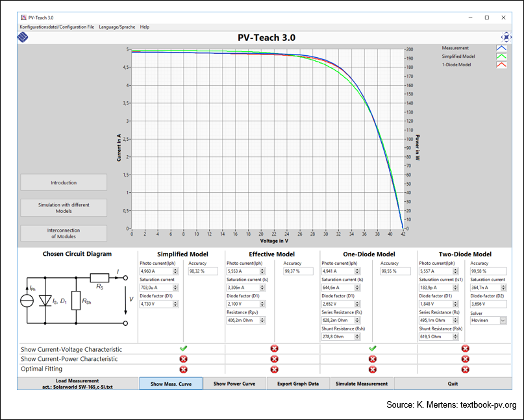
Task: Click Effective Model accuracy value 99,37 %
Action: point(298,271)
